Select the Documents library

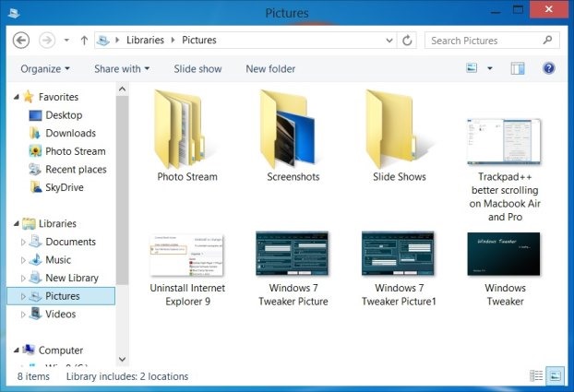[71, 242]
